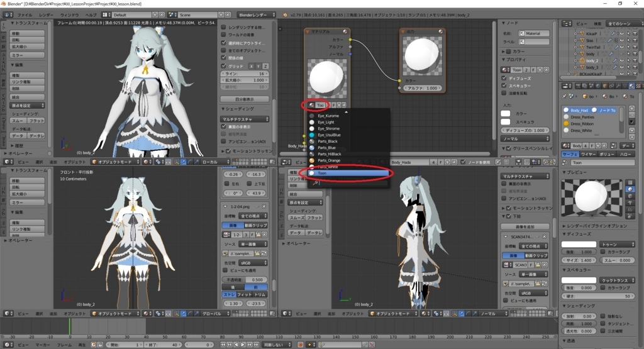Toggle the node tree icon in Body material datablock
Viewport: 644px width, 349px height.
pyautogui.click(x=613, y=146)
